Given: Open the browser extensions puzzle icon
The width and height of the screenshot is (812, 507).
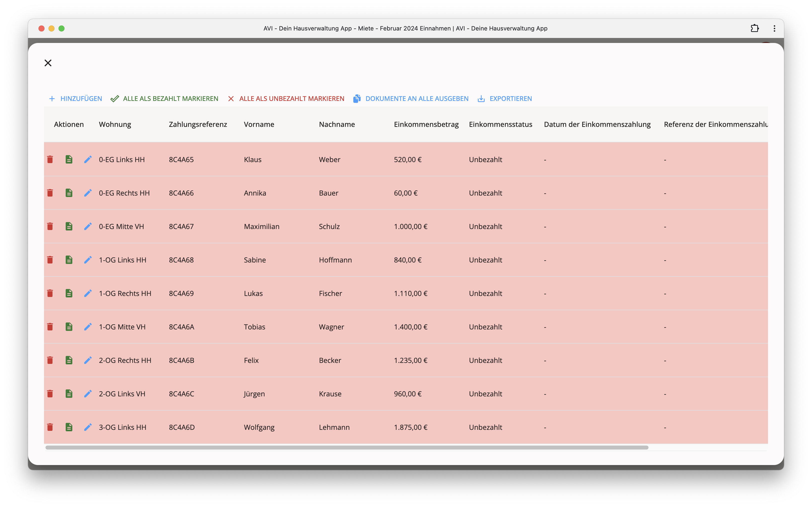Looking at the screenshot, I should tap(754, 28).
